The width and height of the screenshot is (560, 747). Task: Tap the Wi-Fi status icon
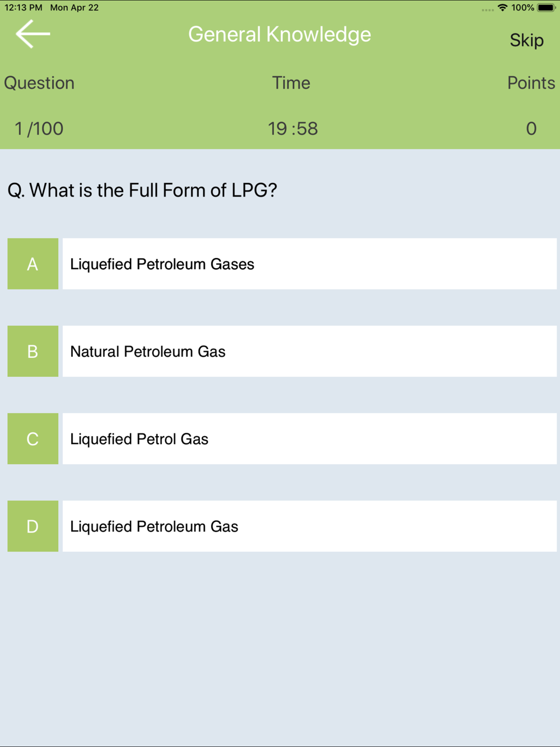coord(502,8)
